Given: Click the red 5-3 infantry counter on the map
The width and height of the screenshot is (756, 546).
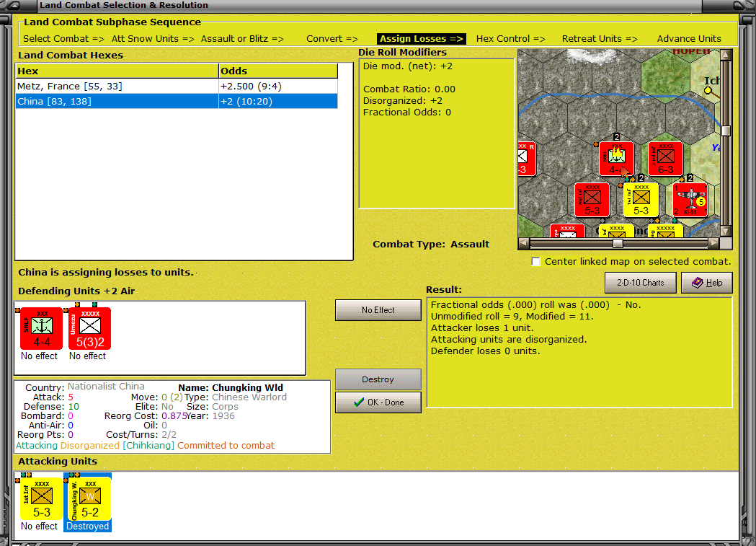Looking at the screenshot, I should coord(592,201).
